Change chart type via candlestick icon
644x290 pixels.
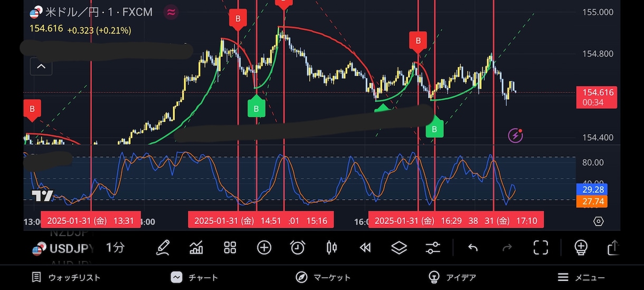point(332,247)
